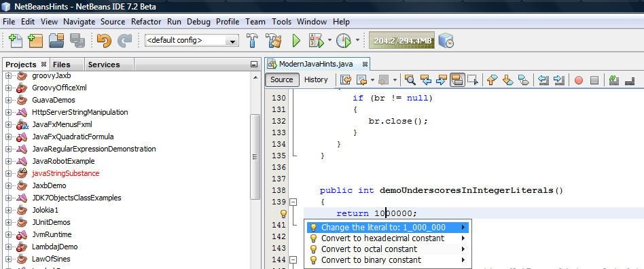Select JavaRobotExample project in tree
Screen dimensions: 644x269
pyautogui.click(x=63, y=161)
